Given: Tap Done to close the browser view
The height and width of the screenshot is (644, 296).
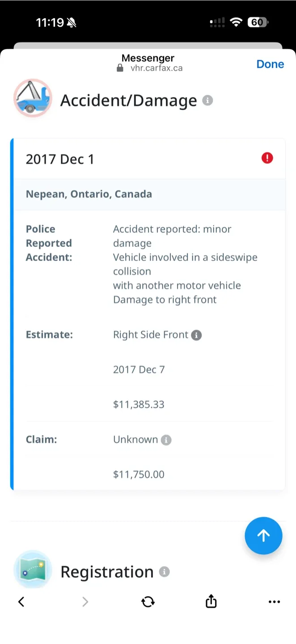Looking at the screenshot, I should coord(270,64).
